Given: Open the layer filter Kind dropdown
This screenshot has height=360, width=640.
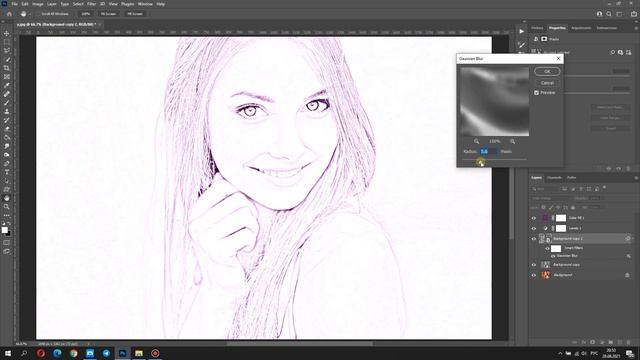Looking at the screenshot, I should coord(545,189).
